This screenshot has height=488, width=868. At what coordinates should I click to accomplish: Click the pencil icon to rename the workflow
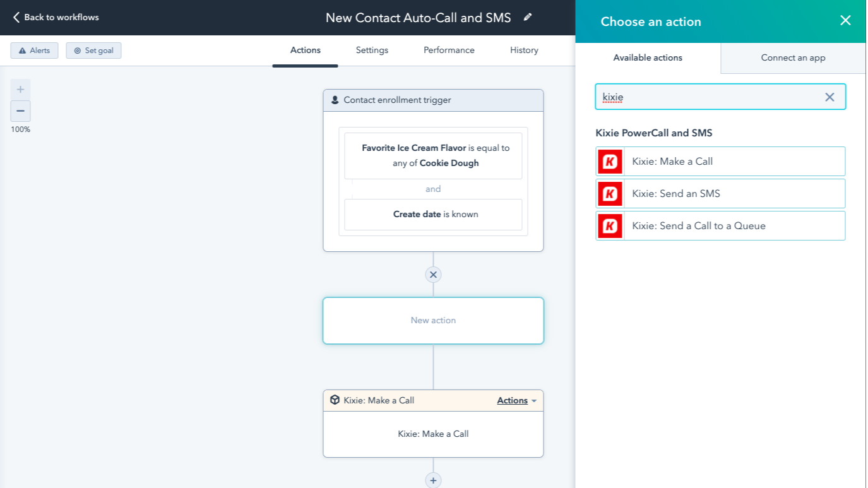click(x=528, y=18)
